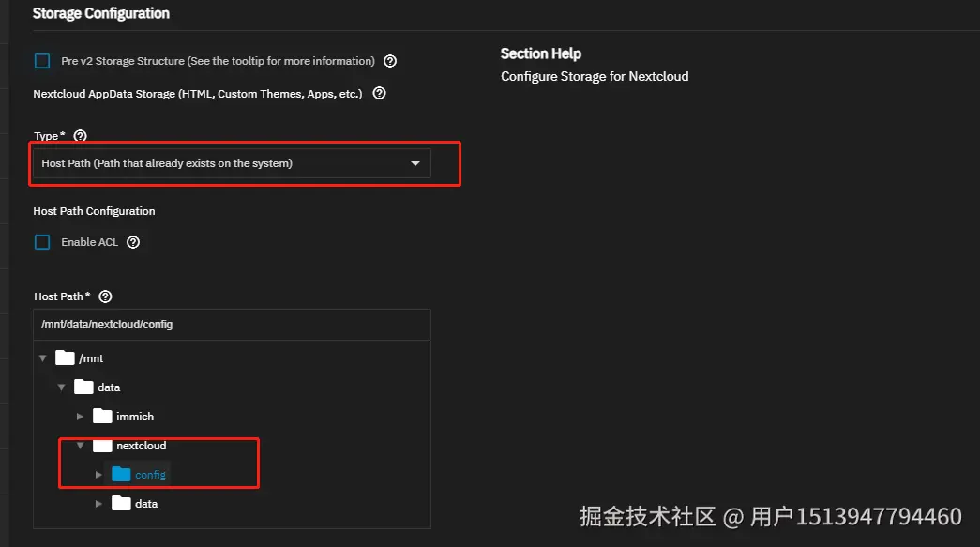Collapse the nextcloud folder node
Viewport: 980px width, 547px height.
click(80, 446)
